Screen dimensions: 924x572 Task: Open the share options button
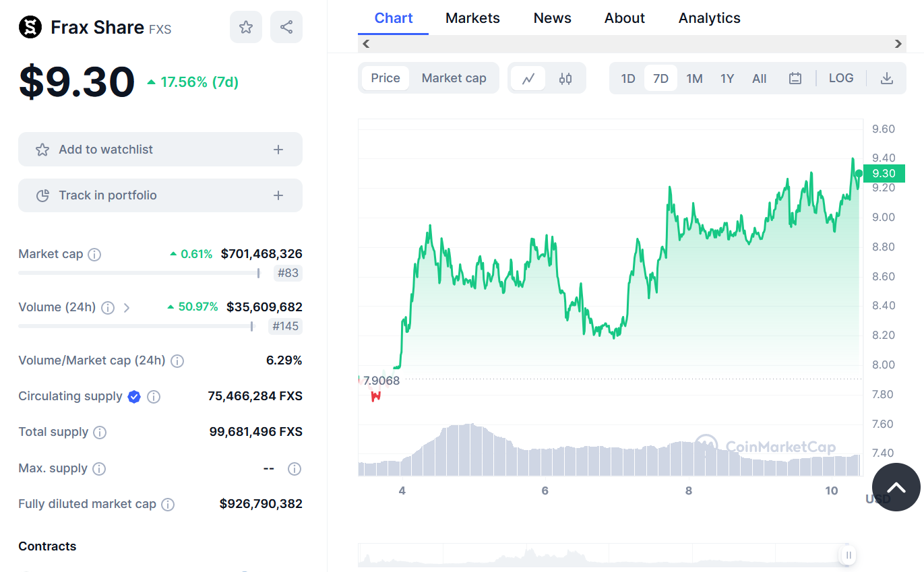click(286, 27)
